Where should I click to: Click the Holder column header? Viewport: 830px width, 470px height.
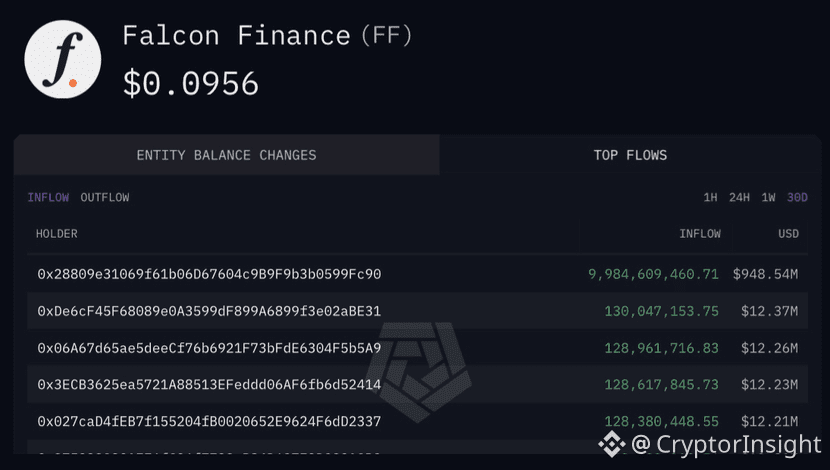[x=57, y=234]
